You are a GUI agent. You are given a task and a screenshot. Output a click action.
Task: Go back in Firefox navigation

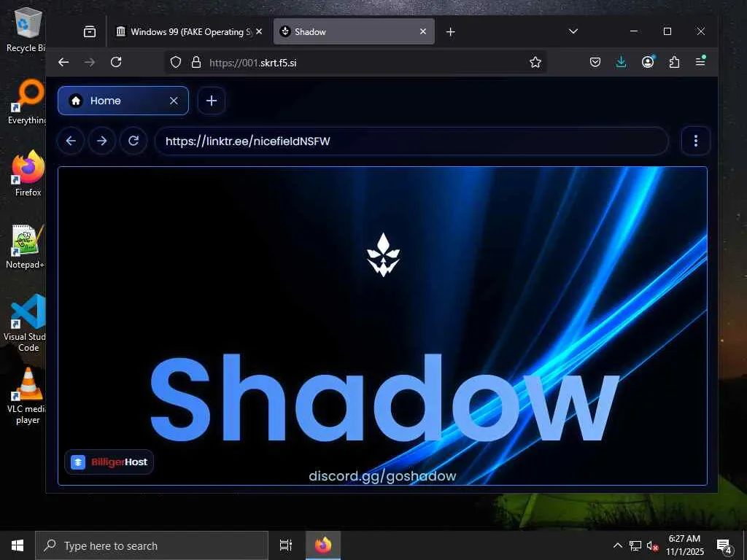pyautogui.click(x=63, y=63)
